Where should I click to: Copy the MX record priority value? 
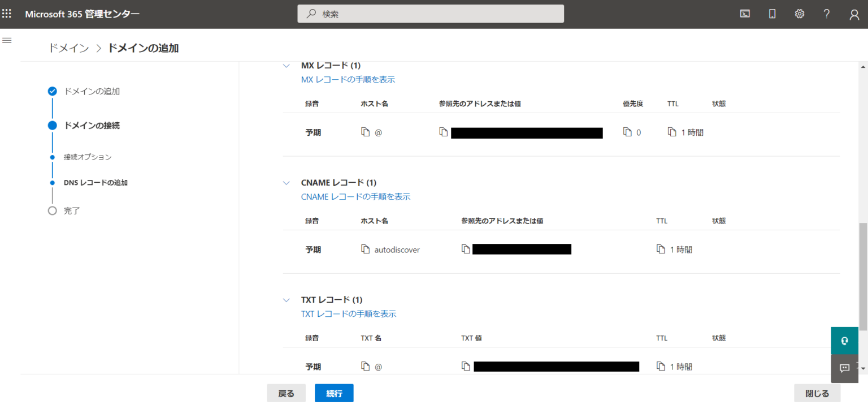(x=627, y=132)
